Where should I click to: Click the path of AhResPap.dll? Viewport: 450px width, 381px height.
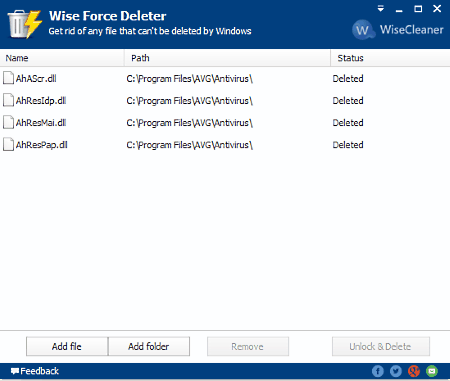[190, 145]
